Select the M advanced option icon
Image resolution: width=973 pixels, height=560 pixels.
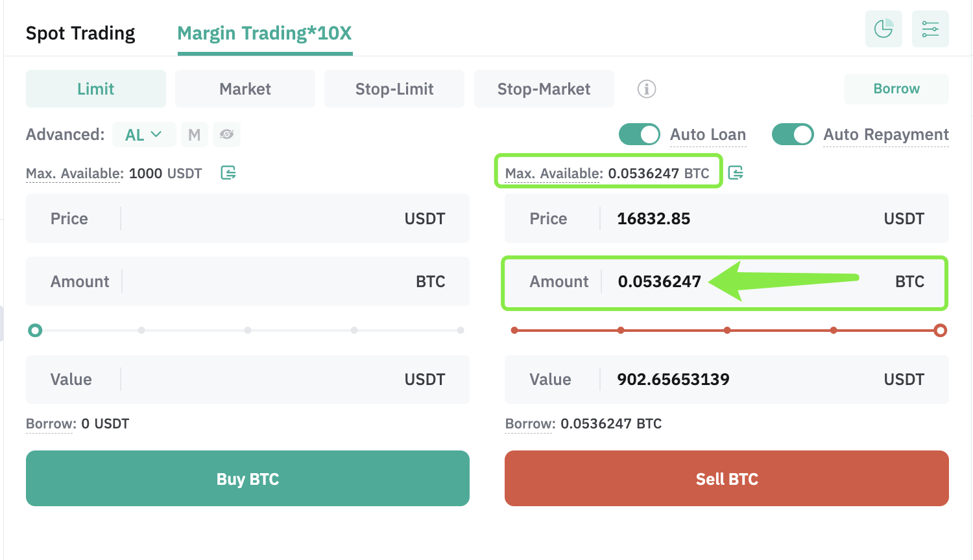[194, 135]
